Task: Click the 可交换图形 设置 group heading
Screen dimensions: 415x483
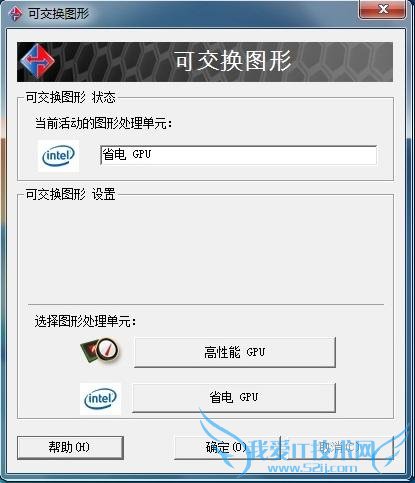Action: tap(71, 194)
